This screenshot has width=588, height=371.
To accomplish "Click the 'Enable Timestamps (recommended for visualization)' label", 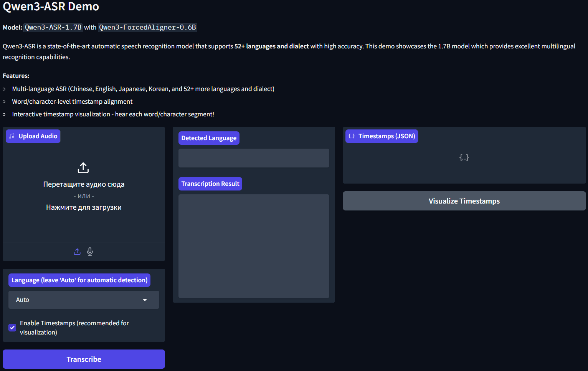I will pos(74,328).
